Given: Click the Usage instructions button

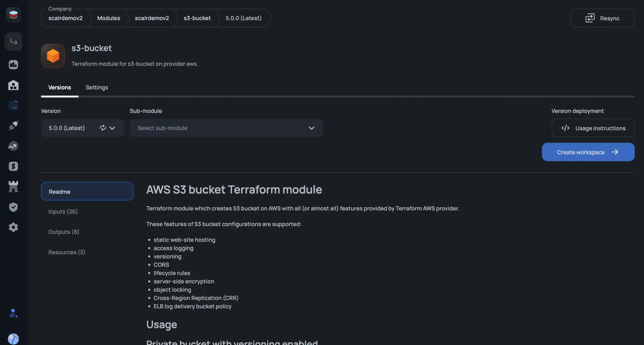Looking at the screenshot, I should (x=593, y=128).
